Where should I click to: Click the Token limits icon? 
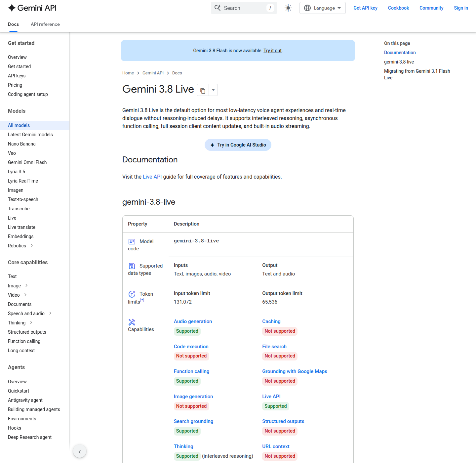point(132,294)
